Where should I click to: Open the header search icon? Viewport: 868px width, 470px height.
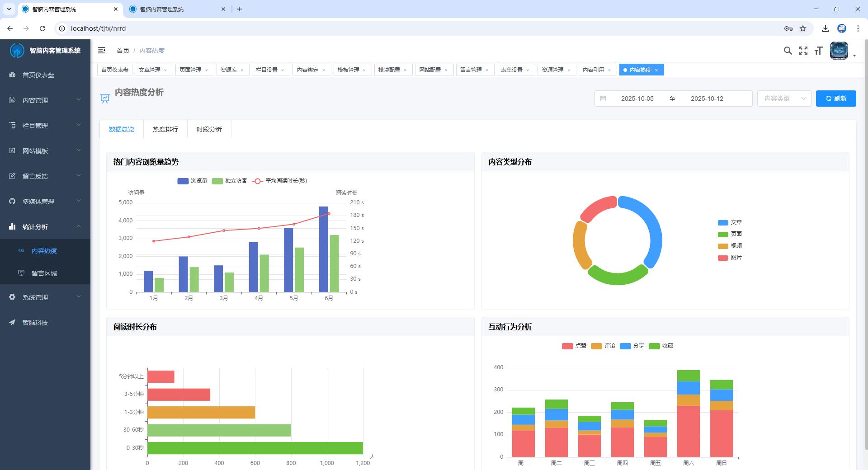[788, 51]
